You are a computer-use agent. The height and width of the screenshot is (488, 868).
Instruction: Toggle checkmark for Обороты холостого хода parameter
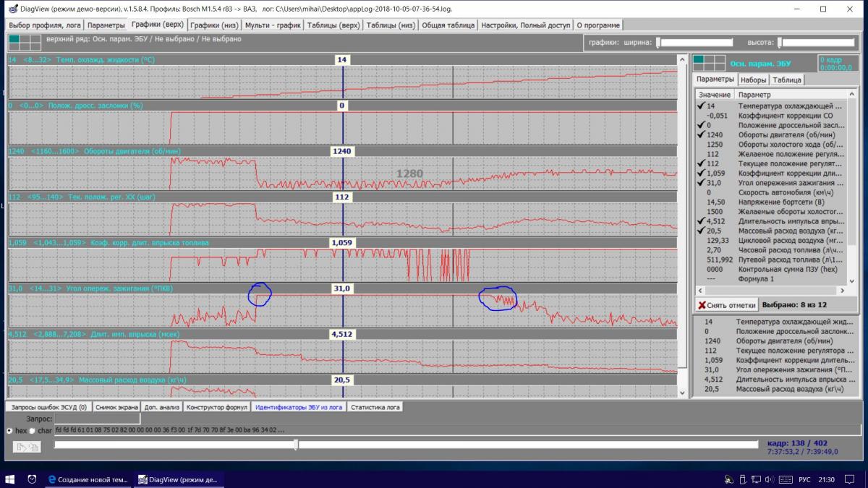(700, 144)
